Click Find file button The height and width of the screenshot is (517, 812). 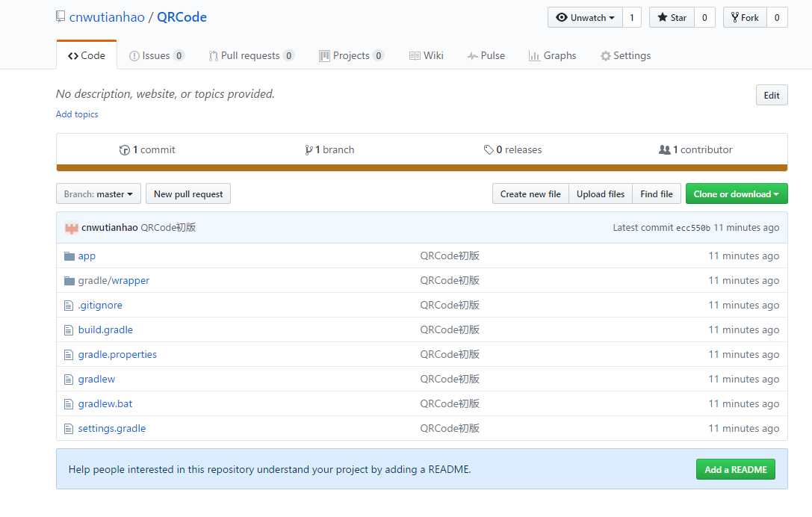tap(656, 194)
